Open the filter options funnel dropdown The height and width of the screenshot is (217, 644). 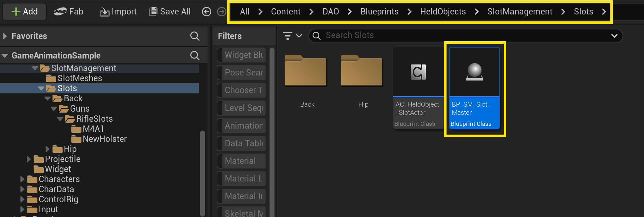coord(292,36)
